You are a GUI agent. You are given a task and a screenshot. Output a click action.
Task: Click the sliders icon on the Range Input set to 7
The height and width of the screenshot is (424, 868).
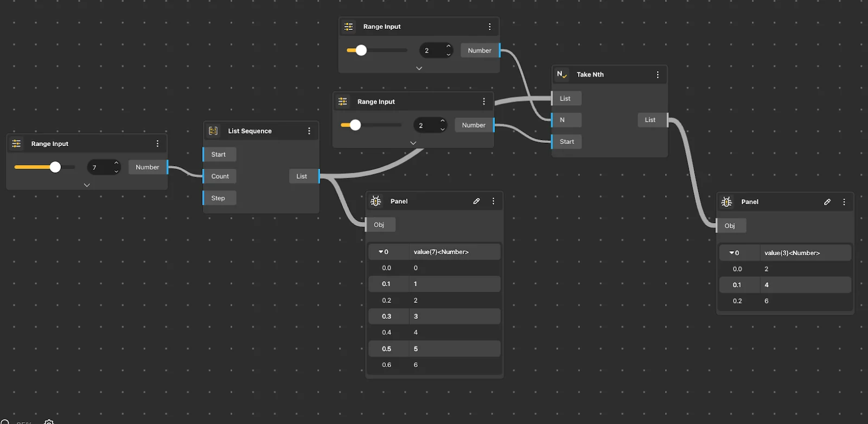[17, 144]
